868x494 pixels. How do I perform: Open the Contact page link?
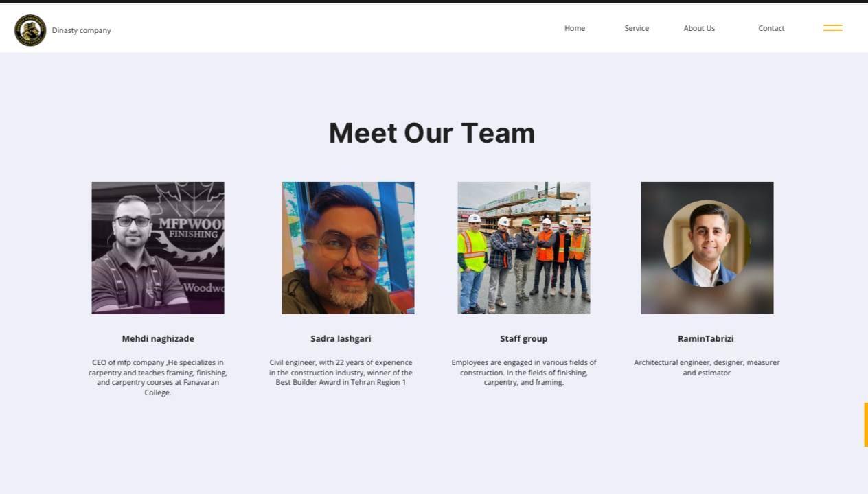click(770, 28)
